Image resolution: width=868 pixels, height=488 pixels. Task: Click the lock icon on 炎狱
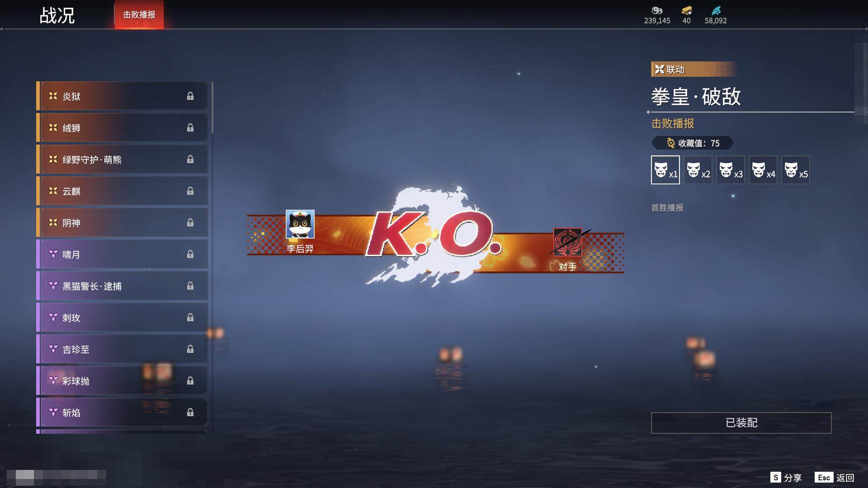[x=190, y=96]
